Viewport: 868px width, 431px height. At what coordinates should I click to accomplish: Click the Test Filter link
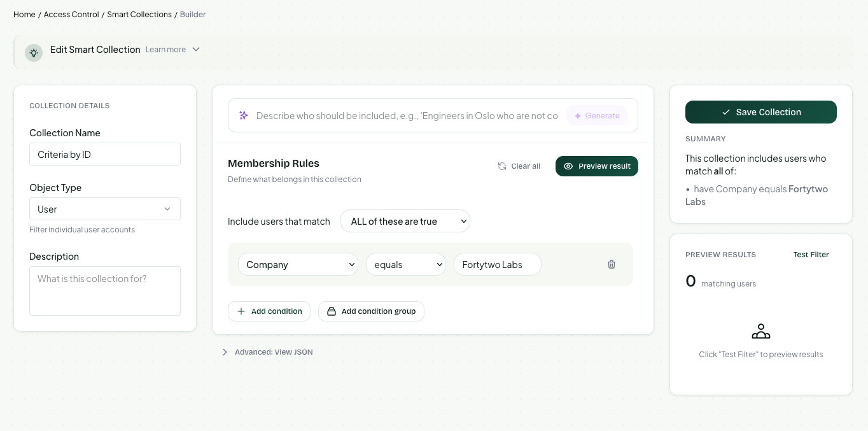(811, 255)
